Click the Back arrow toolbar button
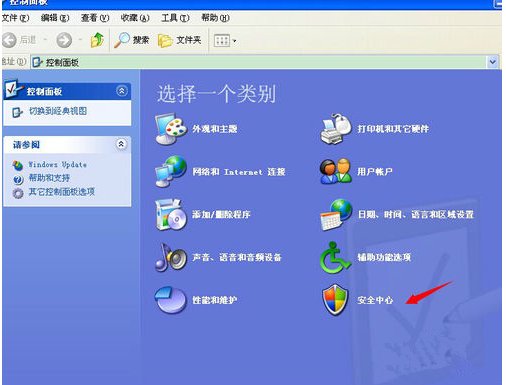 tap(9, 40)
